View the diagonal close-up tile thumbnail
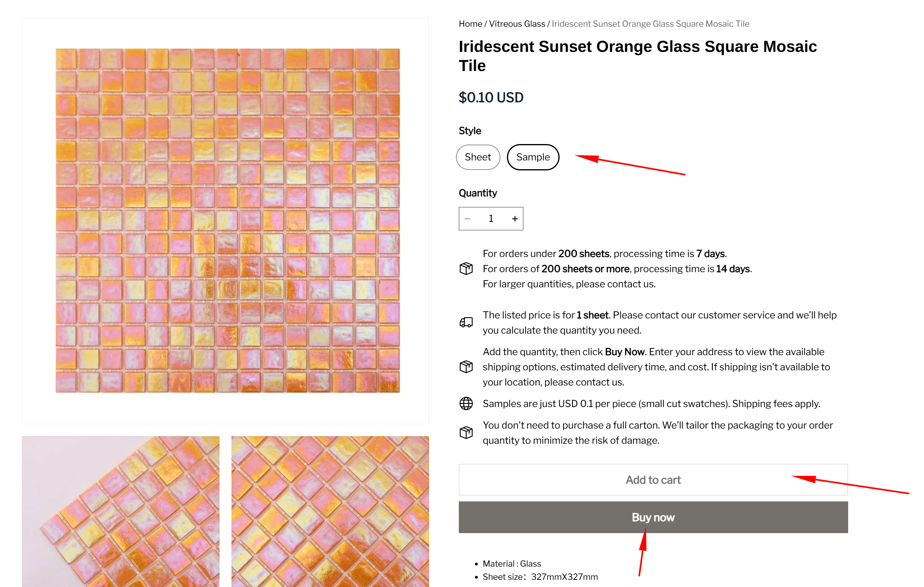Screen dimensions: 924x587 330,511
